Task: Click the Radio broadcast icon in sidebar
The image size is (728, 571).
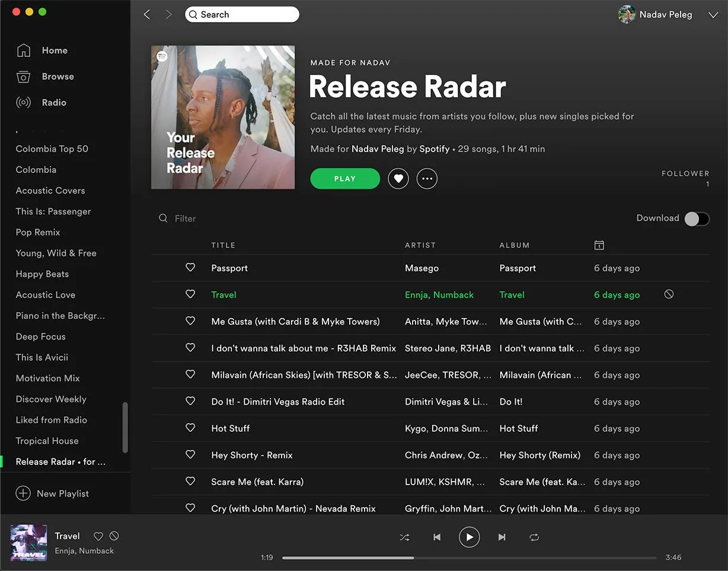Action: [23, 102]
